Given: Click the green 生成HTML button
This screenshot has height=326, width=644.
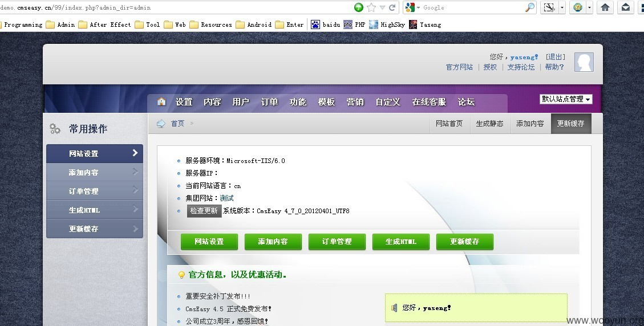Looking at the screenshot, I should [401, 242].
